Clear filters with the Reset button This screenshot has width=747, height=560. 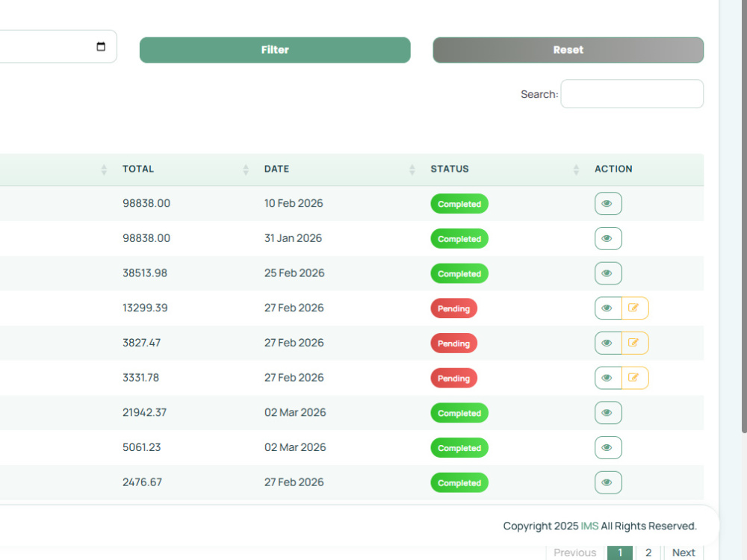(x=568, y=50)
